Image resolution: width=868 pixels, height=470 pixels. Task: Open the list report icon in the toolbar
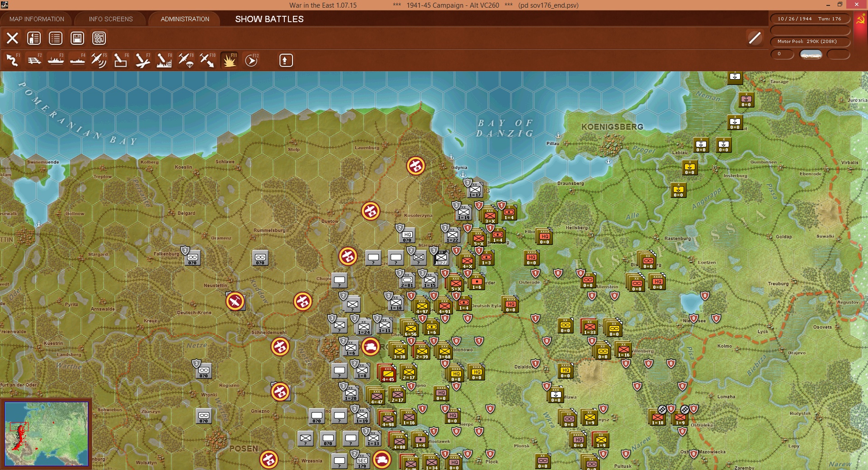point(56,38)
